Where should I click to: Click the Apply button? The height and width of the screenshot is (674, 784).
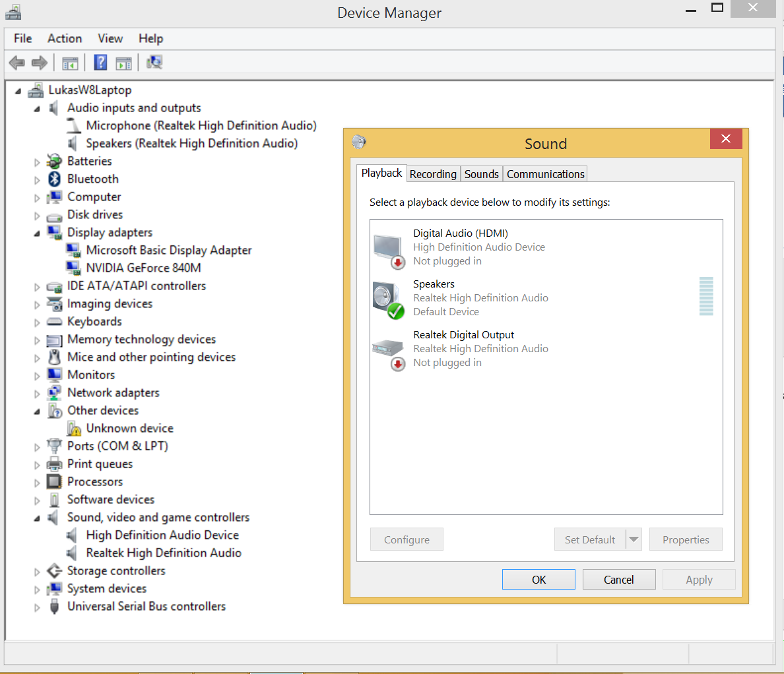click(699, 580)
